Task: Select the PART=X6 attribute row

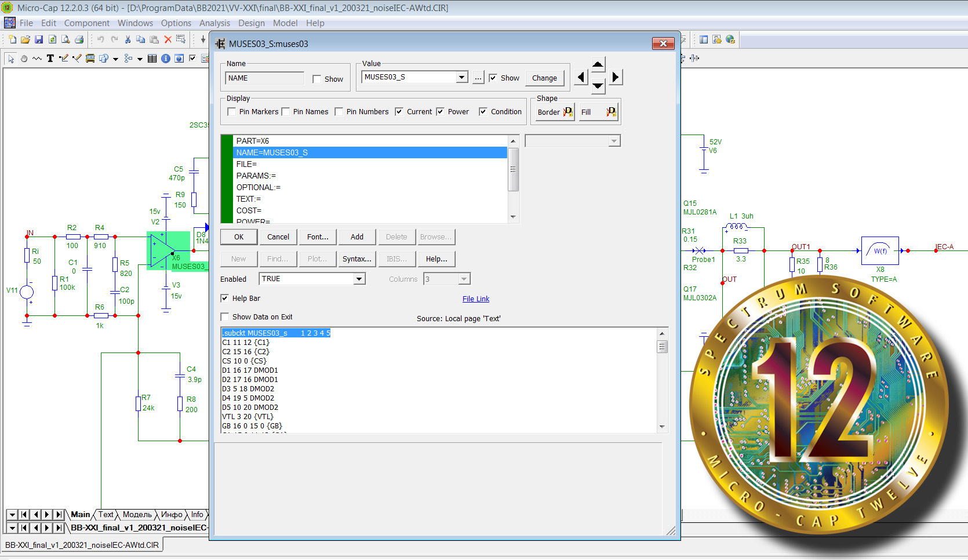Action: click(370, 141)
